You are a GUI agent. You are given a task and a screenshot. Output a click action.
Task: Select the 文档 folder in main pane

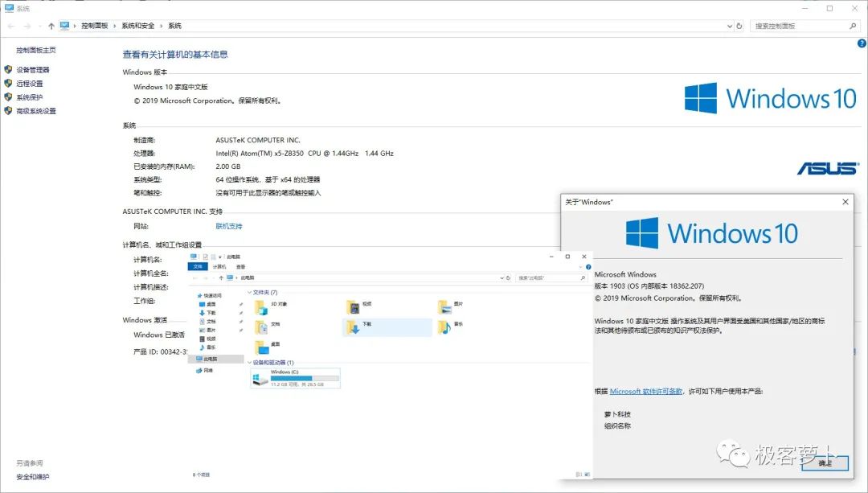[268, 327]
